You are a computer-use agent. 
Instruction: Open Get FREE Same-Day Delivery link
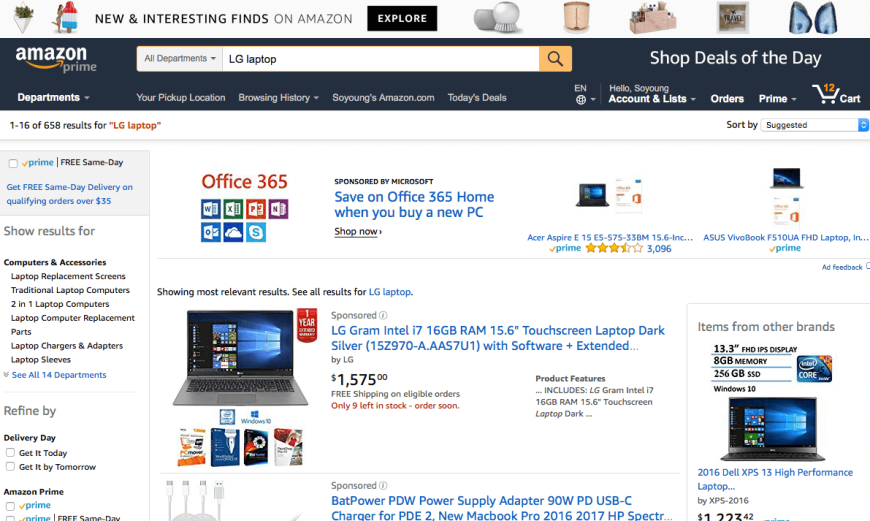[x=69, y=194]
